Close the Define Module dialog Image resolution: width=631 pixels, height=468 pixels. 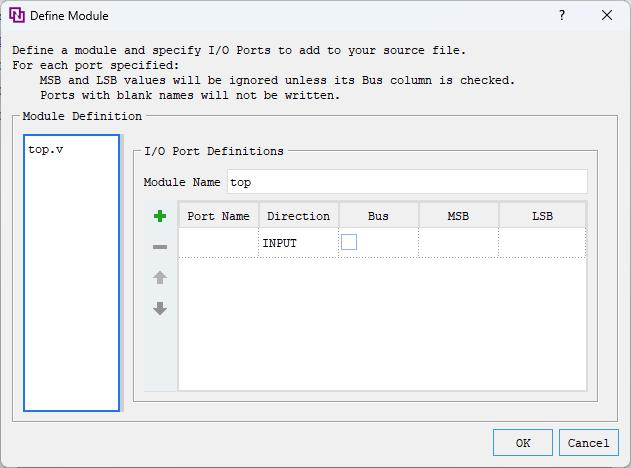[607, 16]
